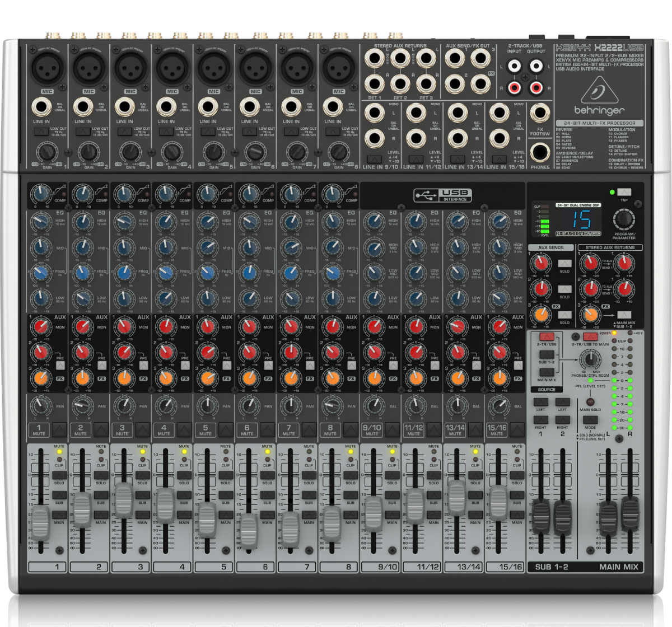
Task: Toggle the level switch for Line In 15/16
Action: (x=499, y=159)
